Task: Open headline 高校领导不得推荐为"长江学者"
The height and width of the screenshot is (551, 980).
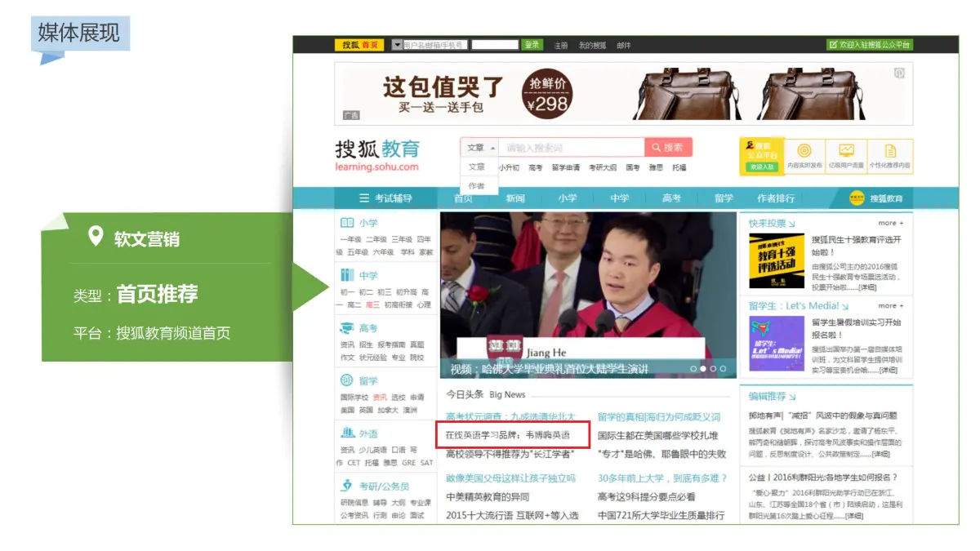Action: point(510,454)
